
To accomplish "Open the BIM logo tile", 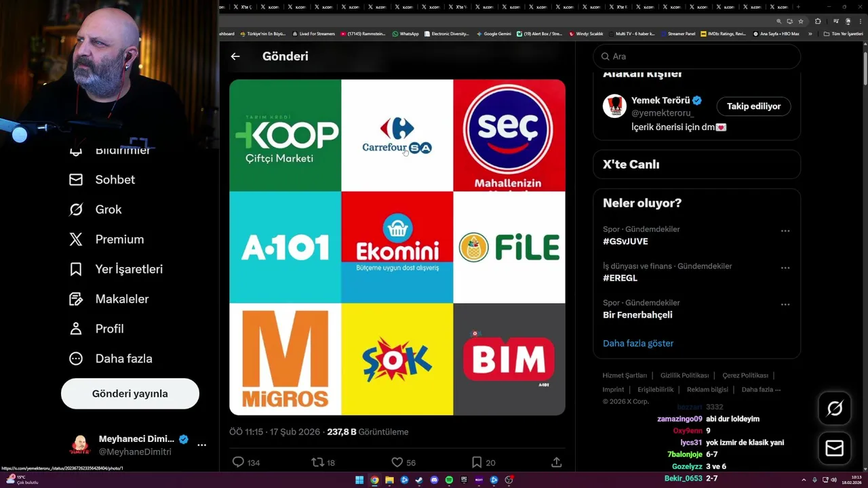I will [x=509, y=359].
